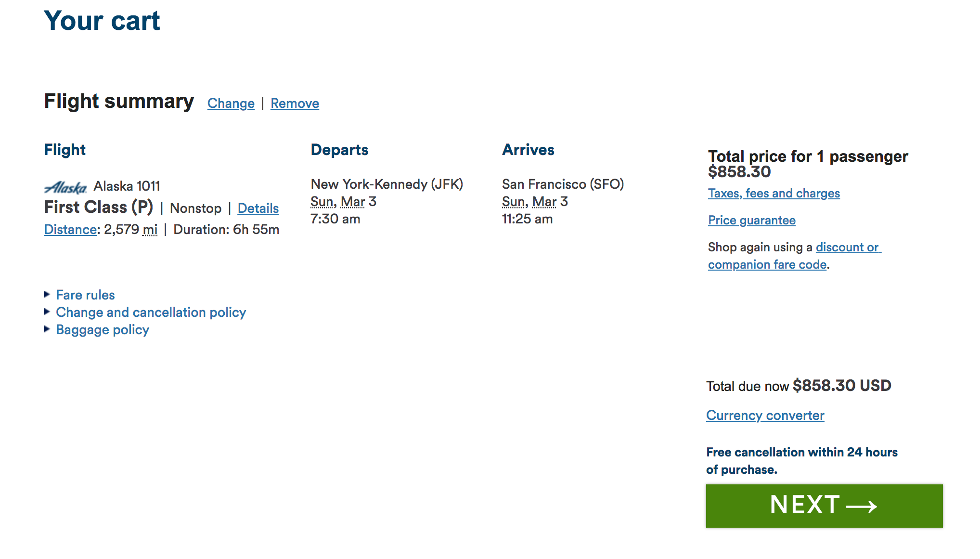This screenshot has height=559, width=980.
Task: Click the Distance link
Action: pos(70,230)
